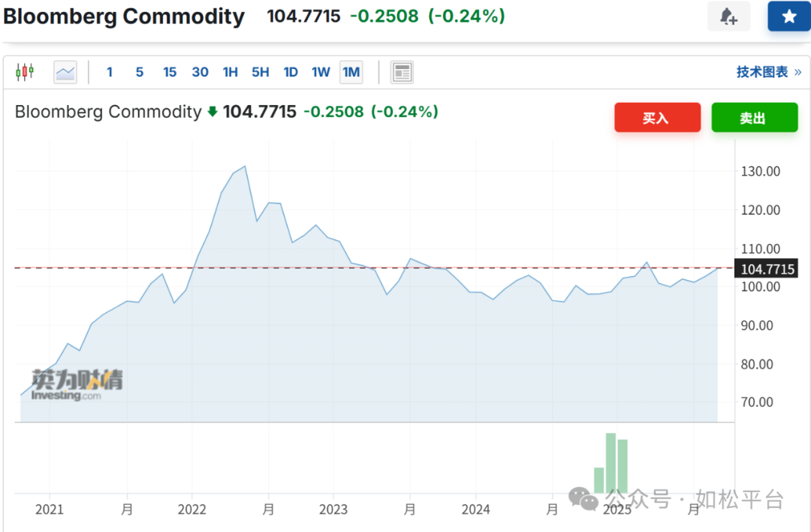Select the 30 minute interval
The width and height of the screenshot is (811, 532).
coord(200,72)
